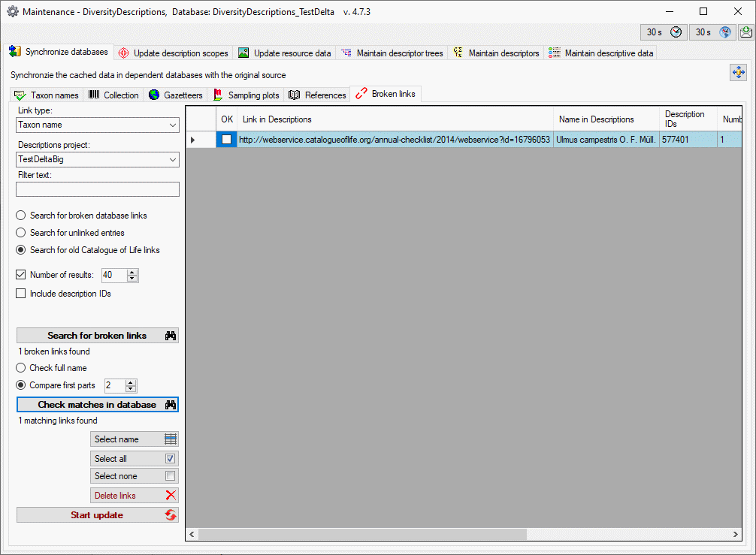
Task: Open the Maintain descriptive data tab
Action: [601, 53]
